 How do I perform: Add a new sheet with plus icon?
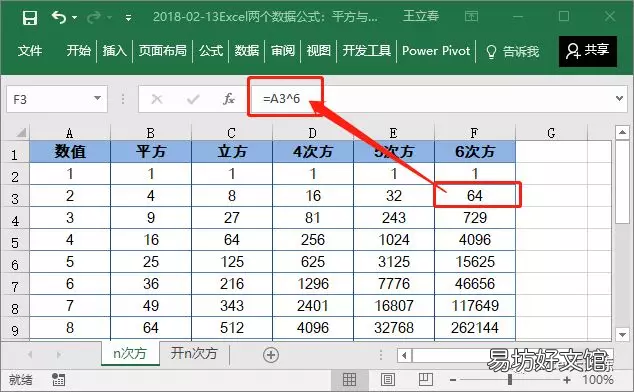click(271, 355)
